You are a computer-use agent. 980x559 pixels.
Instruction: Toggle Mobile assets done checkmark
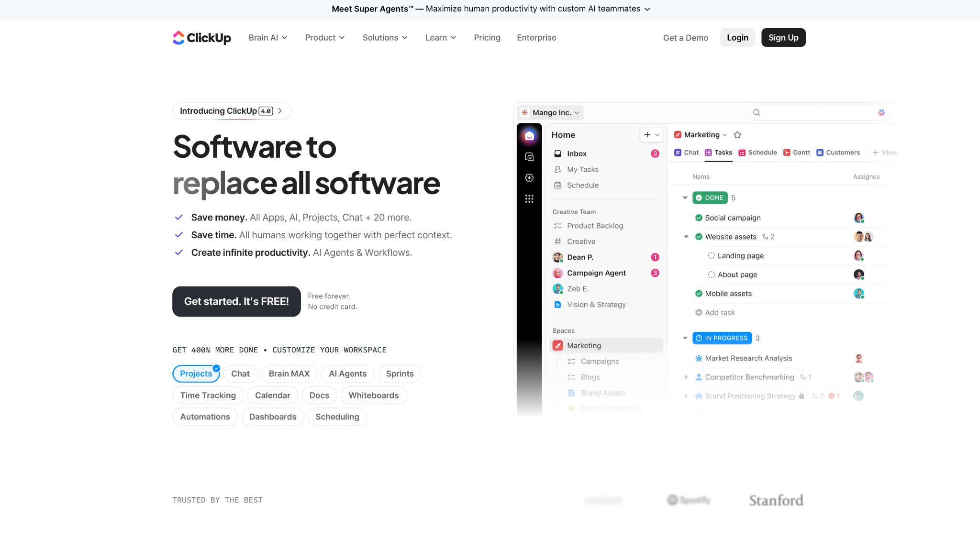[x=699, y=294]
